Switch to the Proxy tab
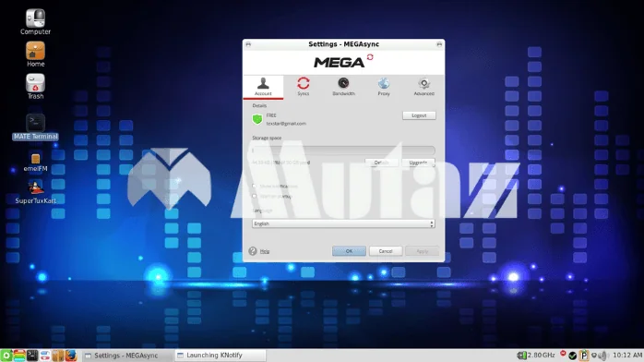Screen dimensions: 644x362 click(x=384, y=87)
